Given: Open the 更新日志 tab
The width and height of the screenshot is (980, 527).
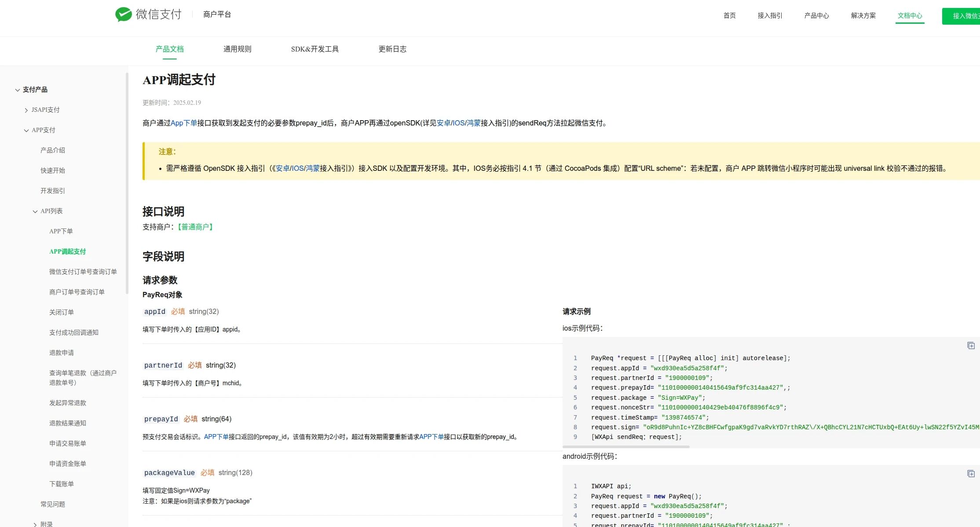Looking at the screenshot, I should pyautogui.click(x=392, y=49).
